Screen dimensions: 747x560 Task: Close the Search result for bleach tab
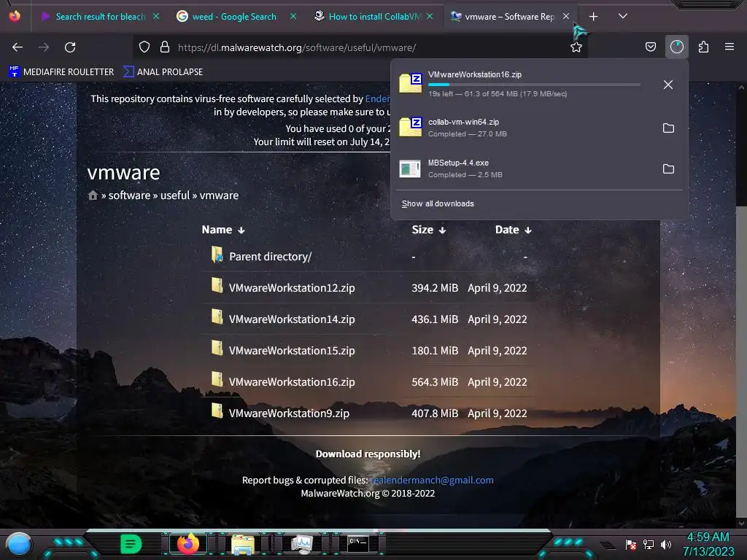156,16
